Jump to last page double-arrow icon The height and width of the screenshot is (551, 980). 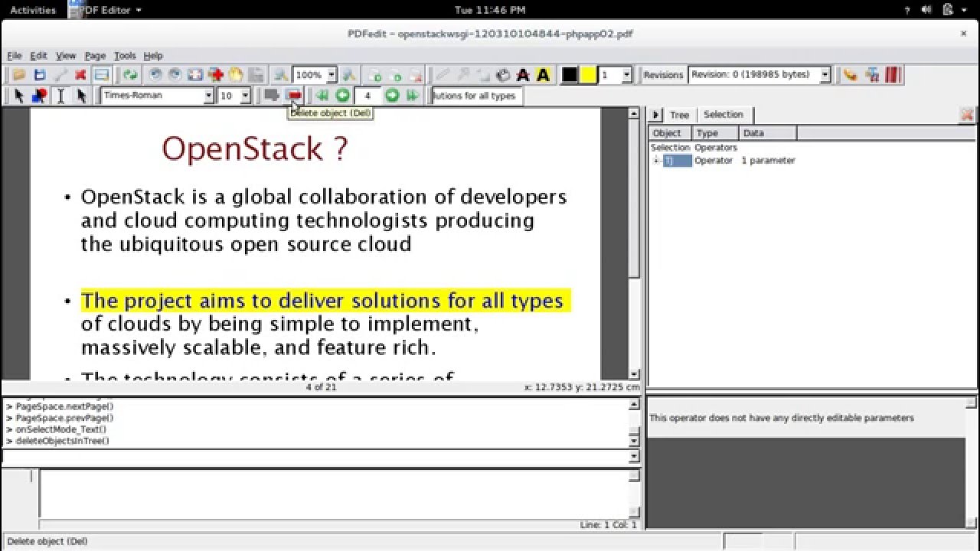coord(413,96)
